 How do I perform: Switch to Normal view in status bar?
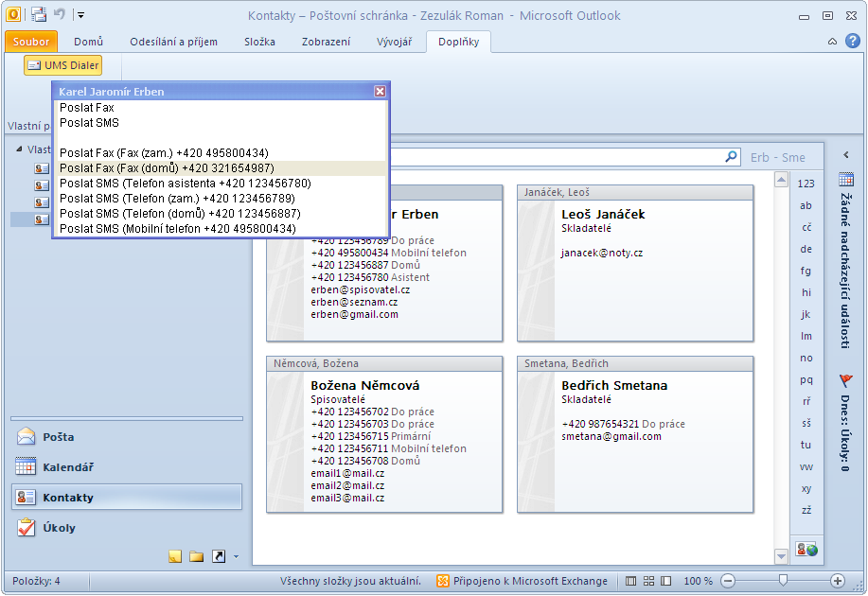630,581
